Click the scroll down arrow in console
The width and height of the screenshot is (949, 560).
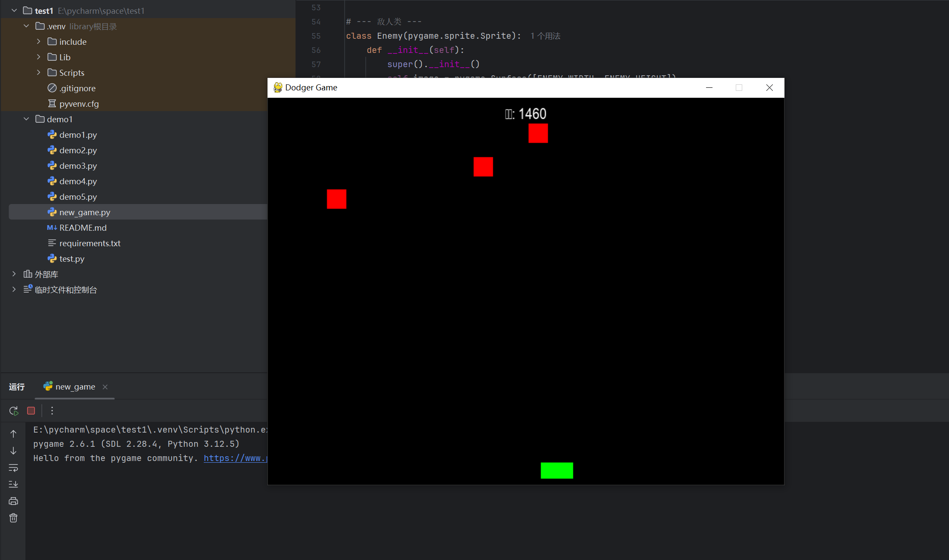[13, 451]
